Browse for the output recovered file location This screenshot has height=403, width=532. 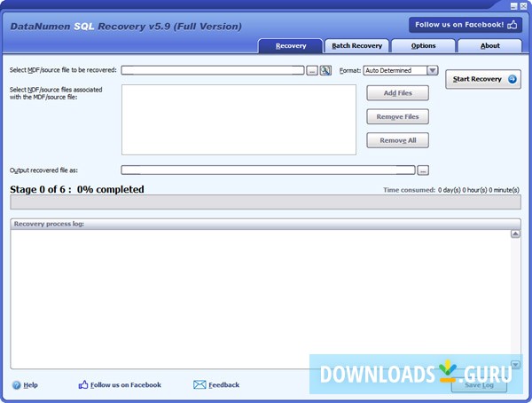point(423,170)
